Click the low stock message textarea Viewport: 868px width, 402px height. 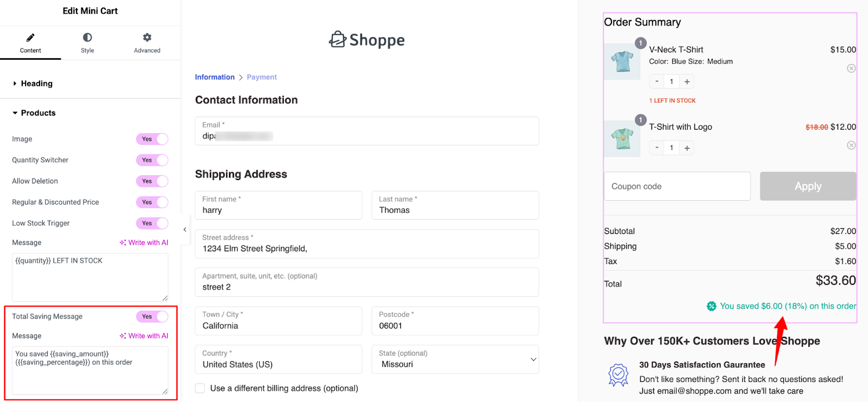coord(90,277)
